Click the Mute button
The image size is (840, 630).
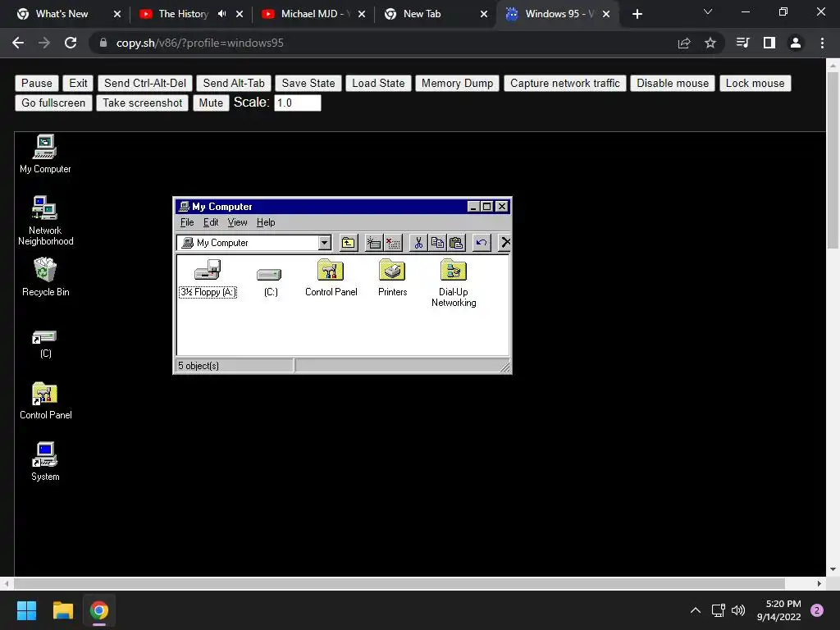(x=211, y=103)
